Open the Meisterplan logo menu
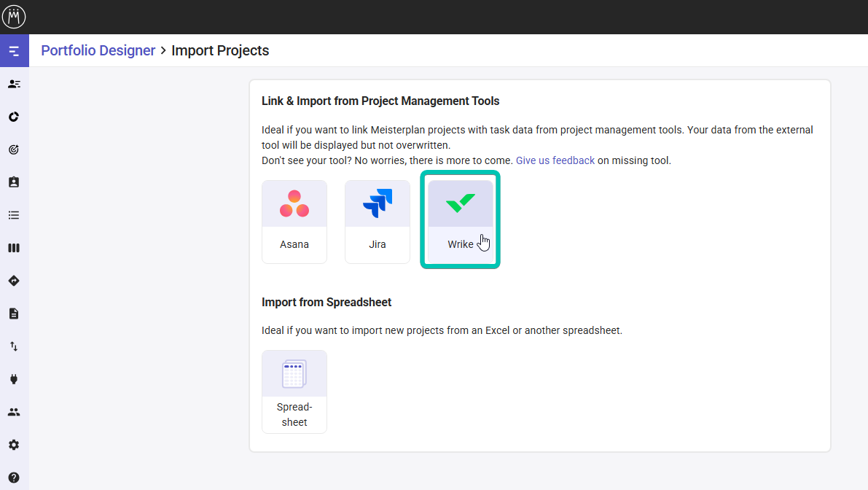This screenshot has width=868, height=490. pos(14,16)
